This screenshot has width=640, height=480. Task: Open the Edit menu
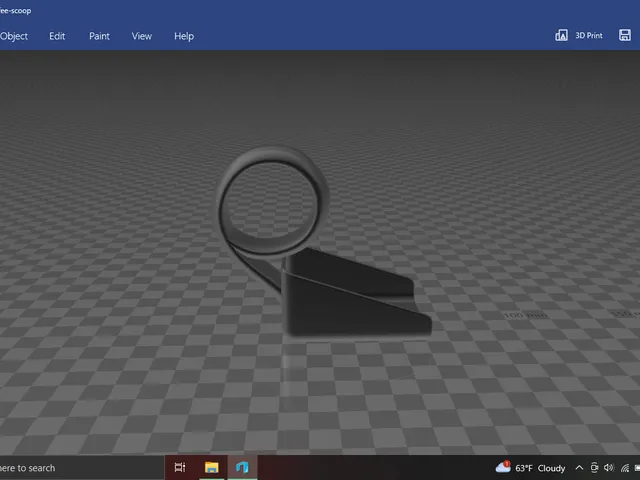57,36
